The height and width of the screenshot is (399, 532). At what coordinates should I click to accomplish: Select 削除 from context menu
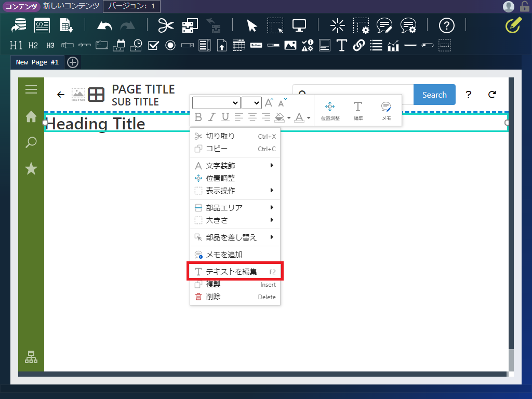pos(235,297)
